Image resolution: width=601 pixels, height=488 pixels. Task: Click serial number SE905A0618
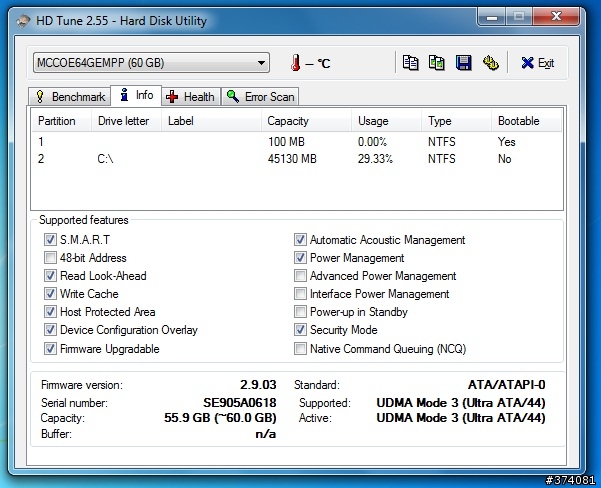point(240,403)
